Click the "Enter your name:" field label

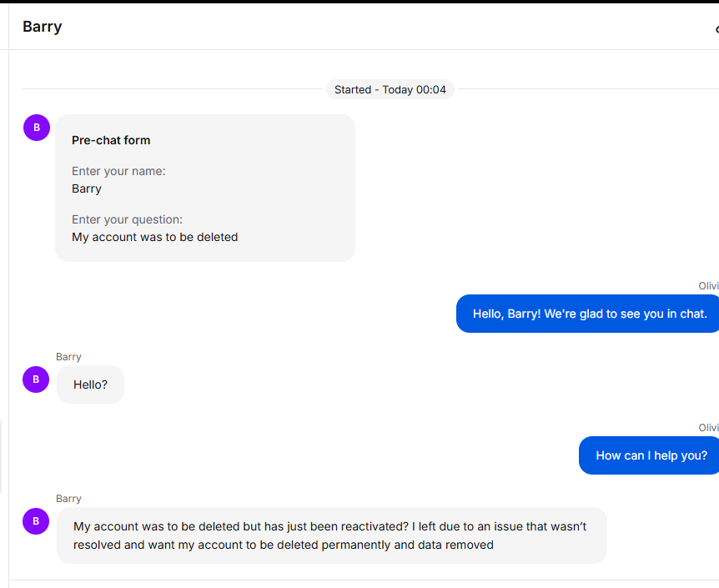(118, 171)
